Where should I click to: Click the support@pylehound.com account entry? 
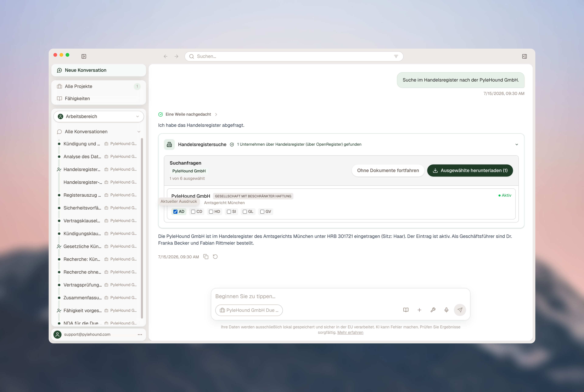pos(99,335)
